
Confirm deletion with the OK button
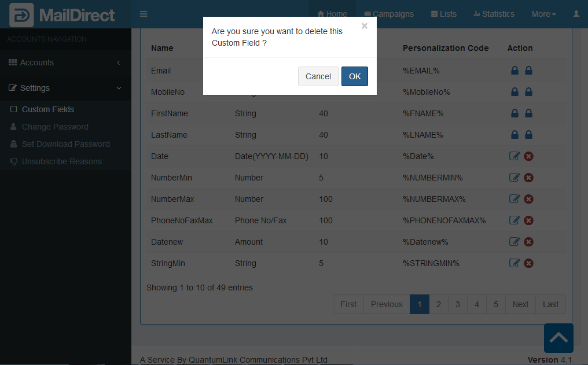coord(354,76)
